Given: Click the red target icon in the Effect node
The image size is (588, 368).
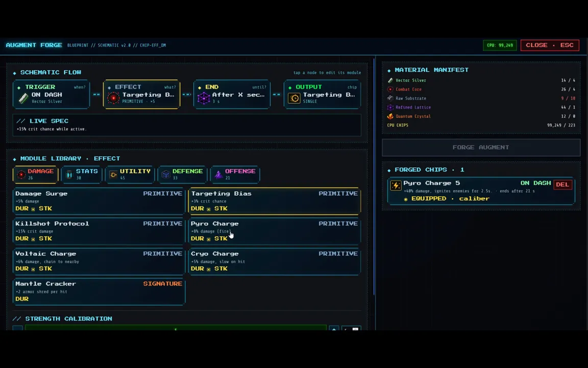Looking at the screenshot, I should (113, 98).
